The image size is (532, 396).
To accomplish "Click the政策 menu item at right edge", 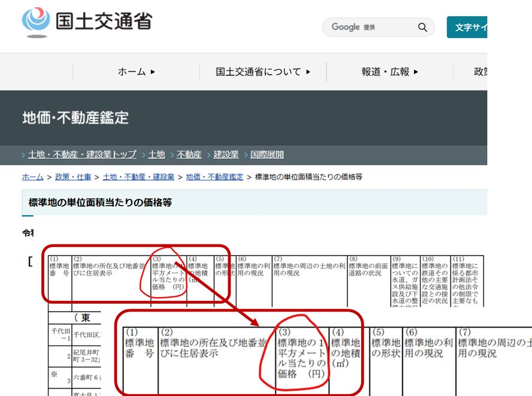I will (480, 72).
